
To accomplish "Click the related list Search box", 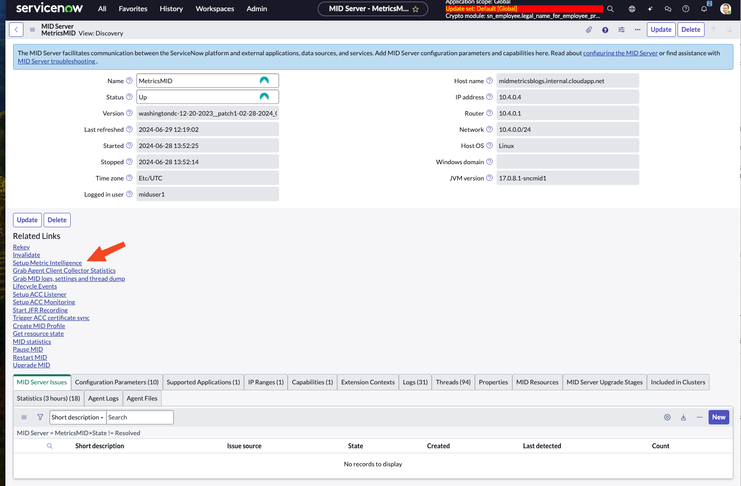I will [140, 417].
